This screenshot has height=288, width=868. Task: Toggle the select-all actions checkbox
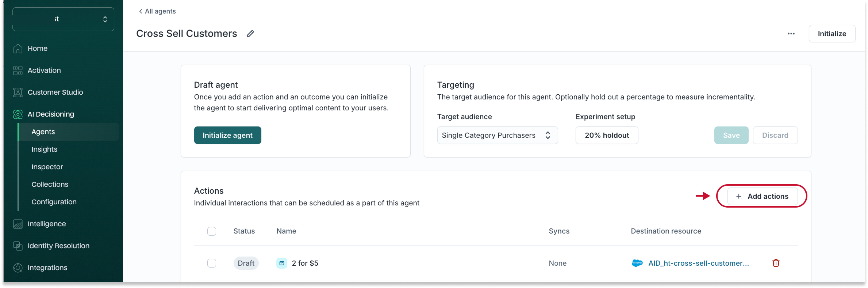tap(212, 231)
